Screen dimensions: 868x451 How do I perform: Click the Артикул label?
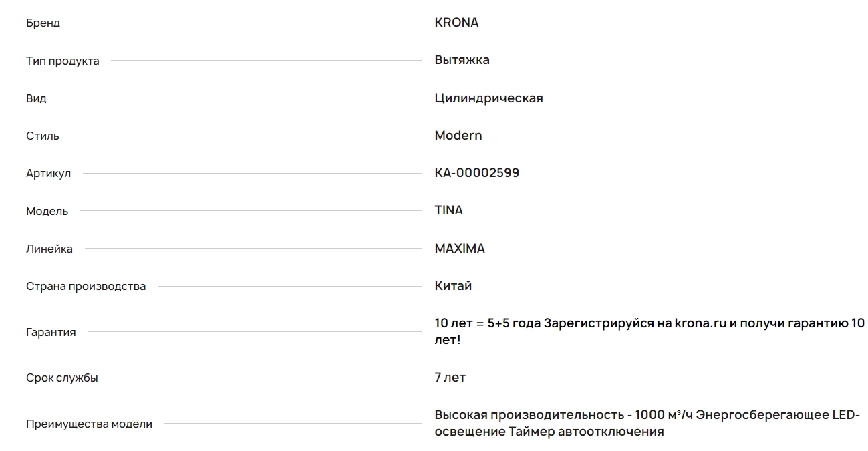(48, 174)
